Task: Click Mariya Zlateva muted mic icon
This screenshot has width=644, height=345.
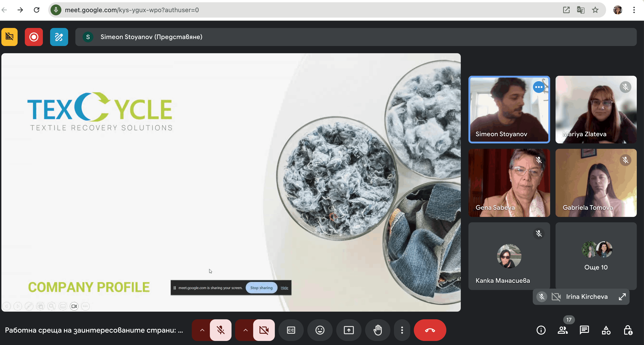Action: pyautogui.click(x=625, y=87)
